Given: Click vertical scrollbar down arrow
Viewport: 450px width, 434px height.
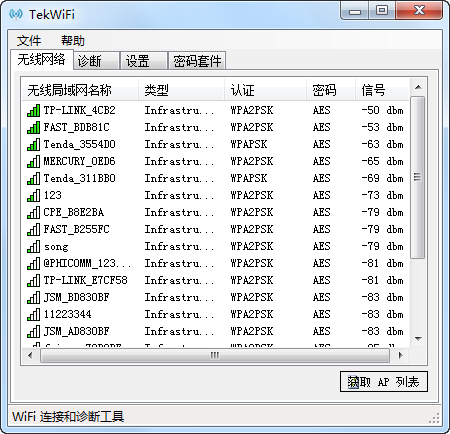Looking at the screenshot, I should (x=418, y=338).
